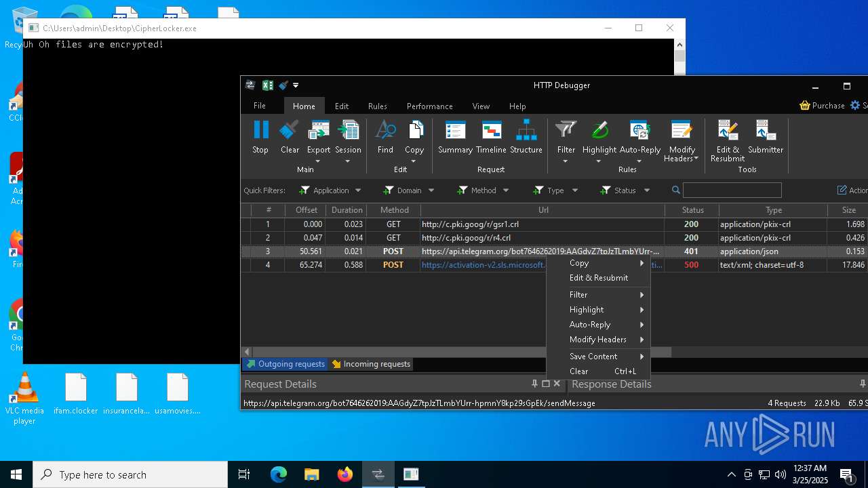This screenshot has height=488, width=868.
Task: Expand the Copy submenu in context menu
Action: coord(598,263)
